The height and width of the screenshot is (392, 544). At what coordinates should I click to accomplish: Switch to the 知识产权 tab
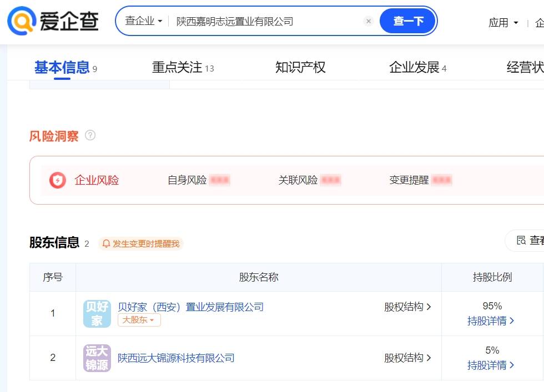(x=300, y=67)
